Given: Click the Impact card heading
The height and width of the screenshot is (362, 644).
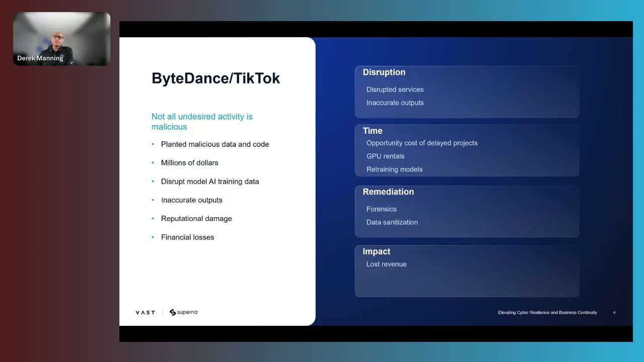Looking at the screenshot, I should [x=376, y=251].
